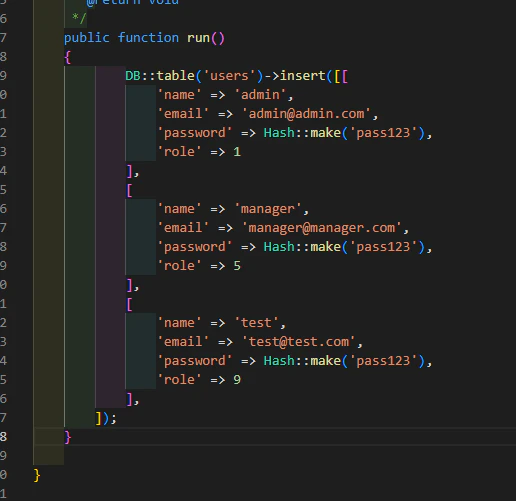
Task: Click the DB class reference
Action: point(133,76)
